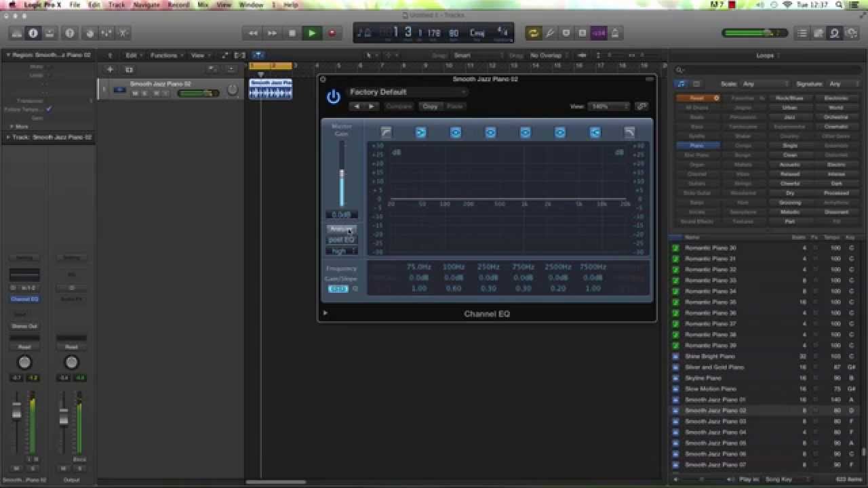Screen dimensions: 868x488
Task: Open the List Editors button
Action: (802, 33)
